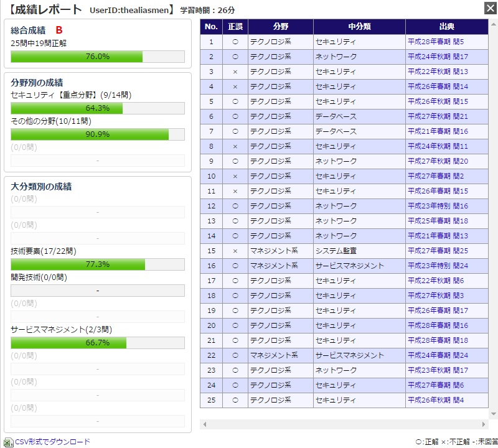498x448 pixels.
Task: Open source 平成25年春期 問18
Action: tap(438, 221)
